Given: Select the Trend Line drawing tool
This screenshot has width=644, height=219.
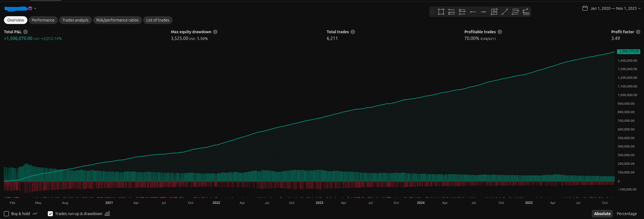Looking at the screenshot, I should pos(505,12).
